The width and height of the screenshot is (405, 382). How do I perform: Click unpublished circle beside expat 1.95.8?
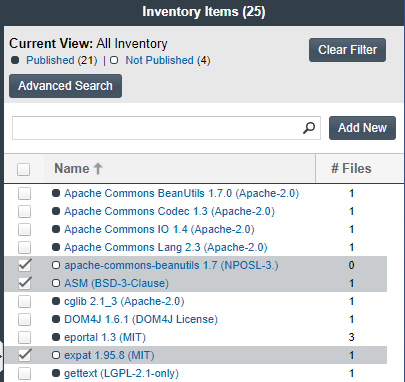pyautogui.click(x=56, y=355)
